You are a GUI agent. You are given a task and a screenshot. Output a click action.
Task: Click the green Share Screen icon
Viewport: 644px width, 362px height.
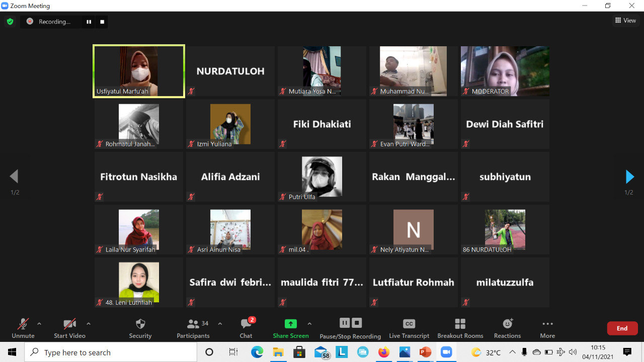291,324
